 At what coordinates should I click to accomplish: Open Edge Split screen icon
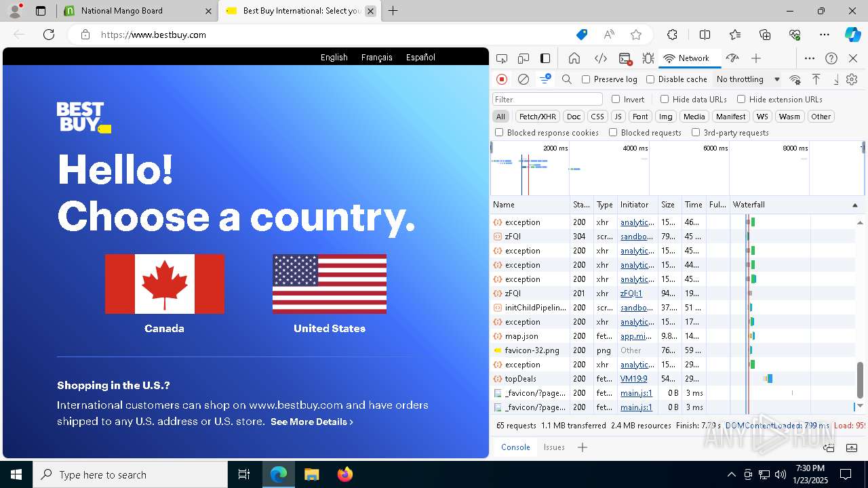(x=705, y=35)
